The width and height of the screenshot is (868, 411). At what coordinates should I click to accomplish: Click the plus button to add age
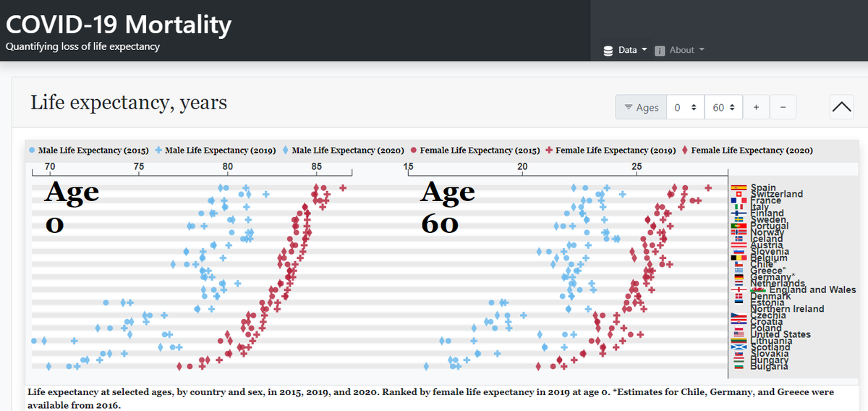point(756,107)
